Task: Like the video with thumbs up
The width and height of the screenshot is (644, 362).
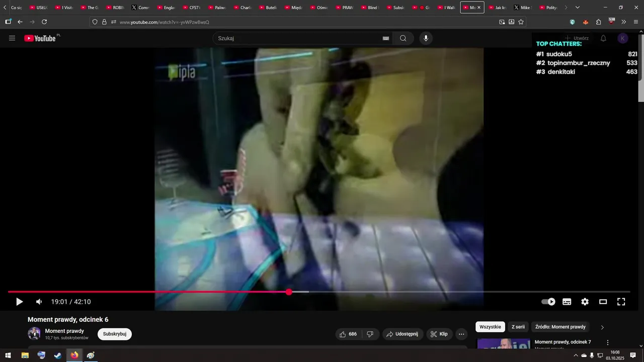Action: click(348, 334)
